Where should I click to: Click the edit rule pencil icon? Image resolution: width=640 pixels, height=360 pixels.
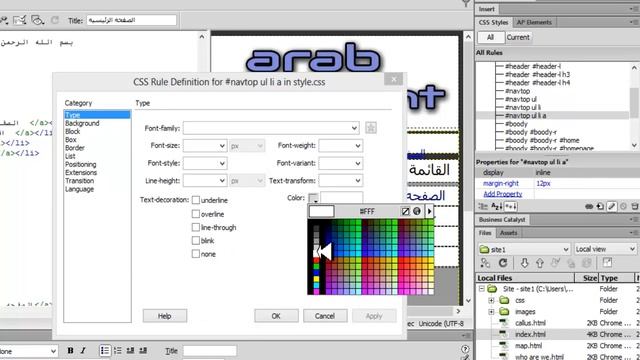pos(611,207)
